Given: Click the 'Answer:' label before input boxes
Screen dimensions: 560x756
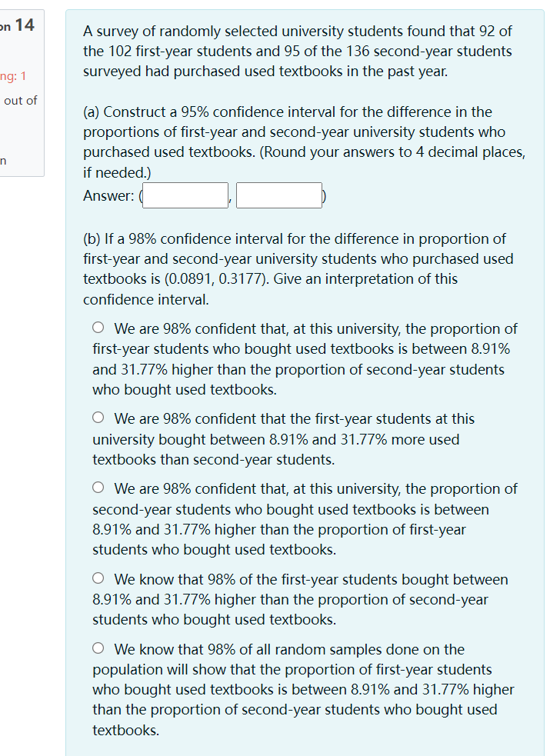Looking at the screenshot, I should coord(101,195).
